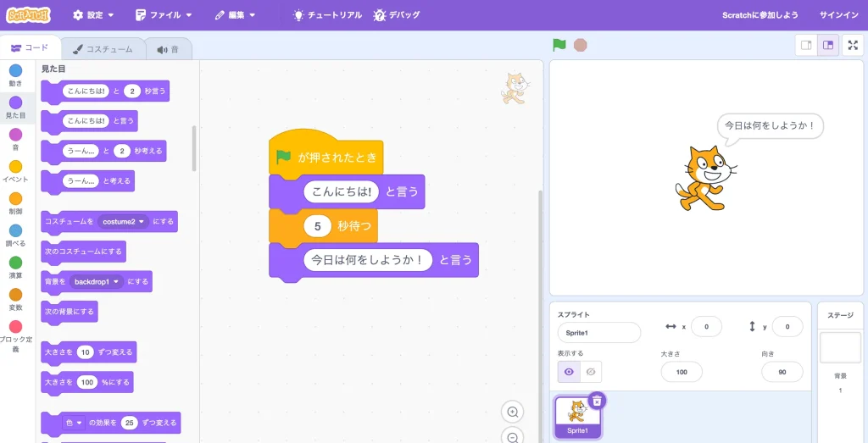Delete Sprite1 with the trash icon
The height and width of the screenshot is (443, 868).
click(x=596, y=401)
